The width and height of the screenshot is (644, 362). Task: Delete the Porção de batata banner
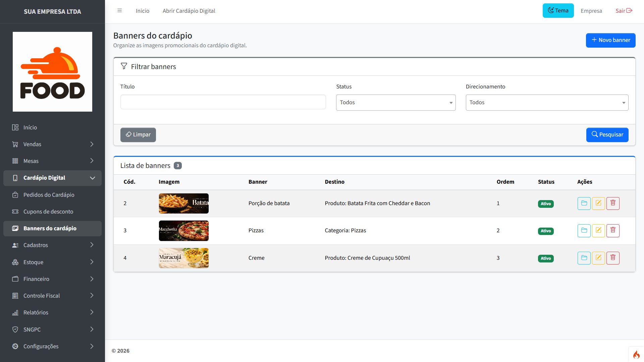click(x=613, y=203)
